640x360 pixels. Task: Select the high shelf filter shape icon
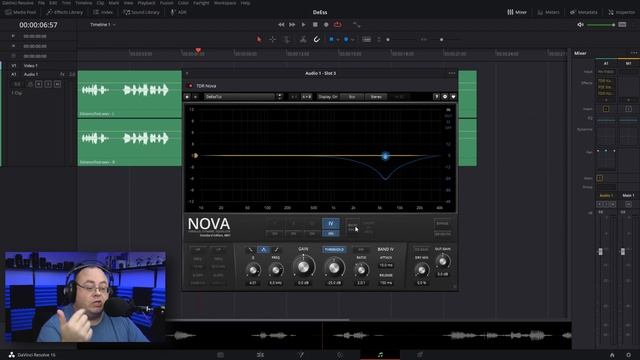pyautogui.click(x=276, y=249)
